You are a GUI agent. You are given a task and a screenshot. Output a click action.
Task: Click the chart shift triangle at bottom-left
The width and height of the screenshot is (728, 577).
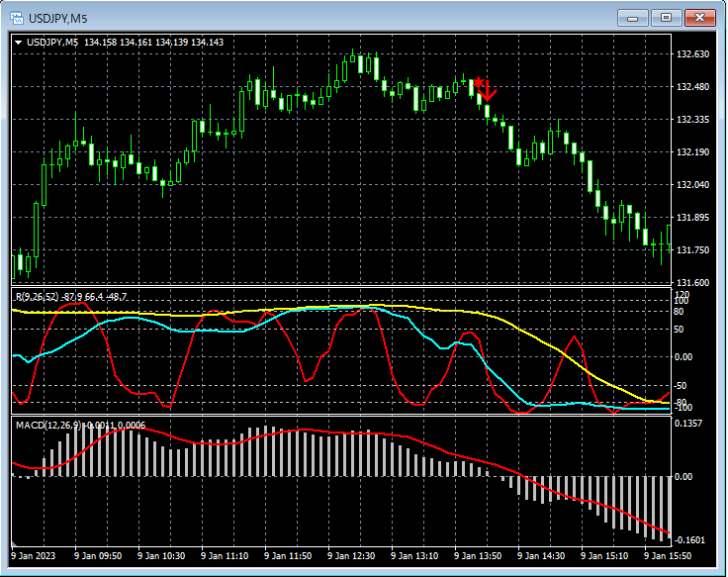pyautogui.click(x=15, y=545)
